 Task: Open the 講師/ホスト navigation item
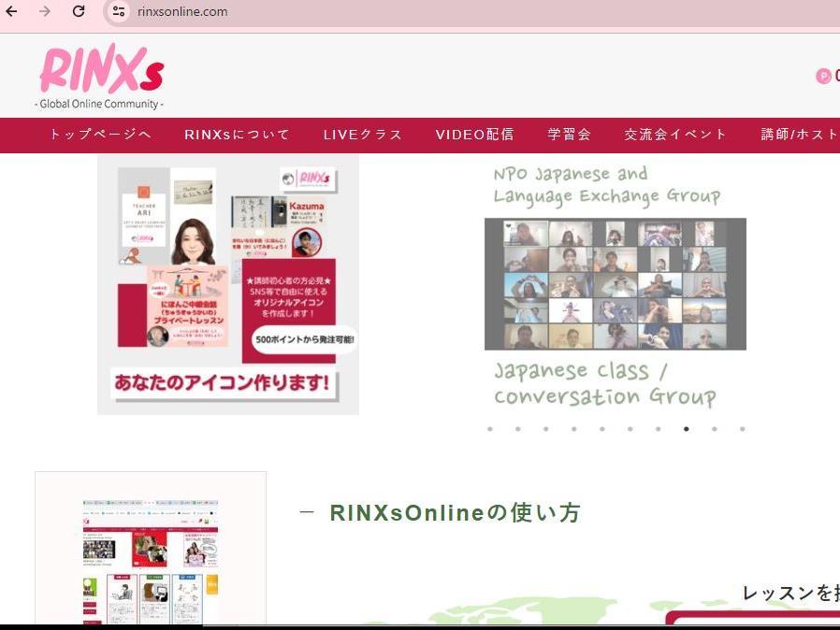[799, 135]
